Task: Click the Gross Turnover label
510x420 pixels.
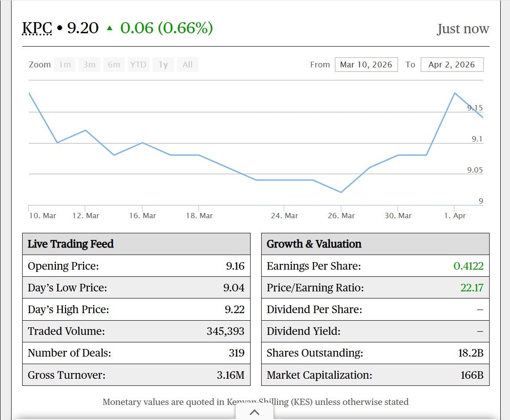Action: point(67,375)
